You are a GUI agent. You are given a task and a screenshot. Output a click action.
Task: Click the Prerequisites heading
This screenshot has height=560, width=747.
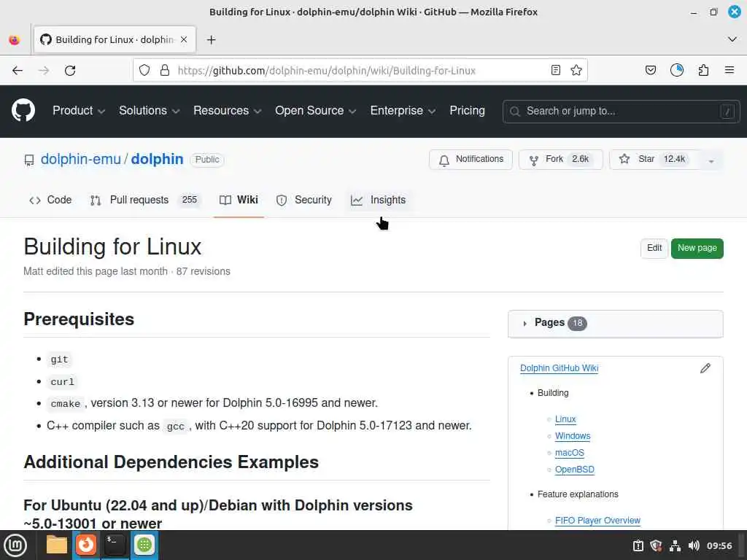pos(79,319)
